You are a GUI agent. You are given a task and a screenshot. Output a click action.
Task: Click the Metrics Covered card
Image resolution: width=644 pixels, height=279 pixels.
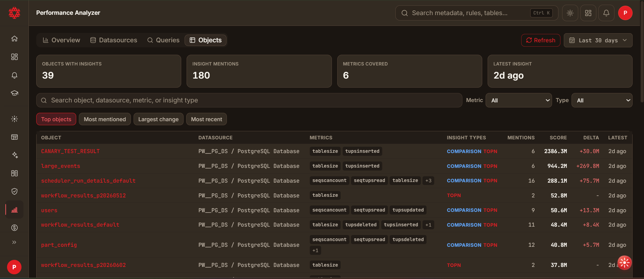[410, 71]
